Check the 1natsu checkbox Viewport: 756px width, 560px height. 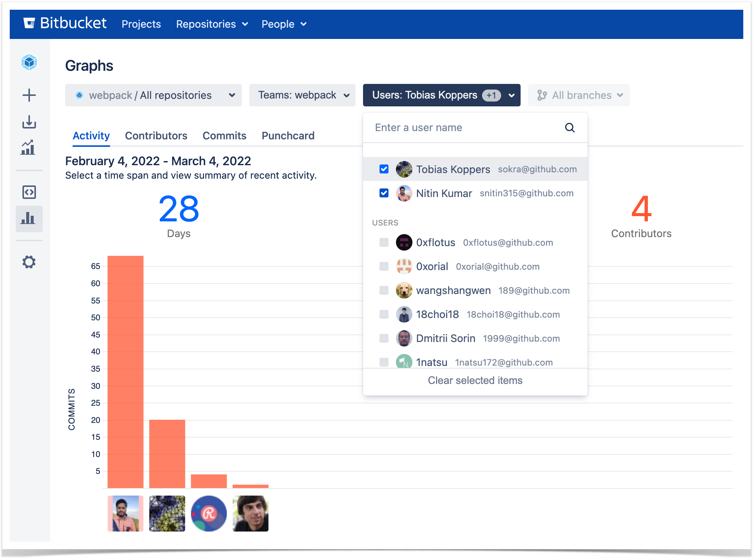(x=384, y=362)
